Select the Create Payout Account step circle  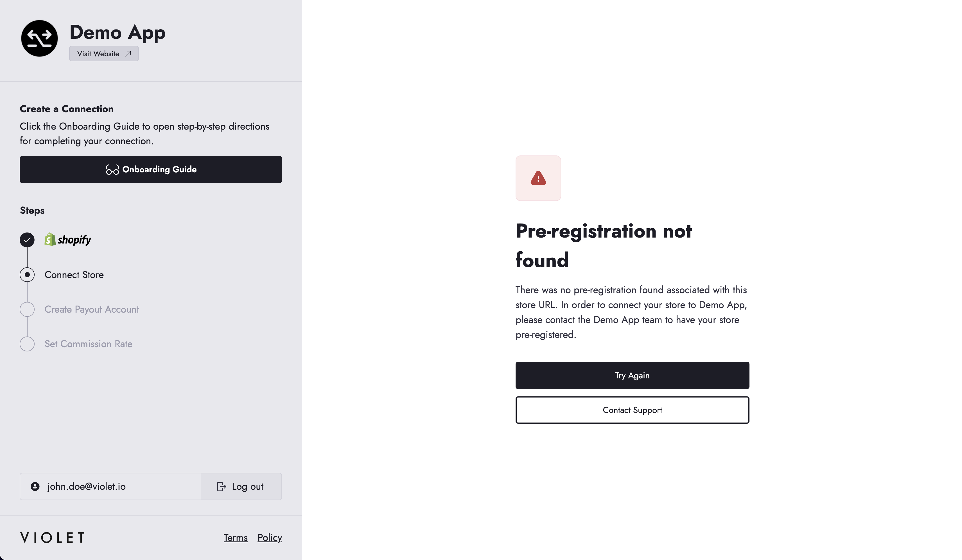pos(27,310)
